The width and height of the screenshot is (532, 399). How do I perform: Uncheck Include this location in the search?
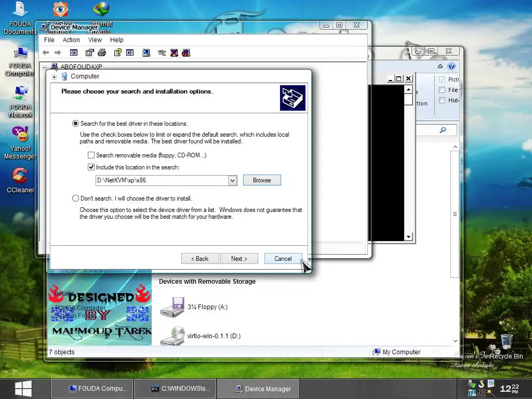click(x=91, y=167)
